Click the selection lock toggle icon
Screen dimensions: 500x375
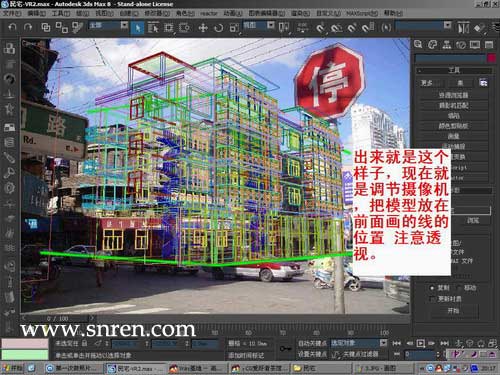(x=84, y=343)
